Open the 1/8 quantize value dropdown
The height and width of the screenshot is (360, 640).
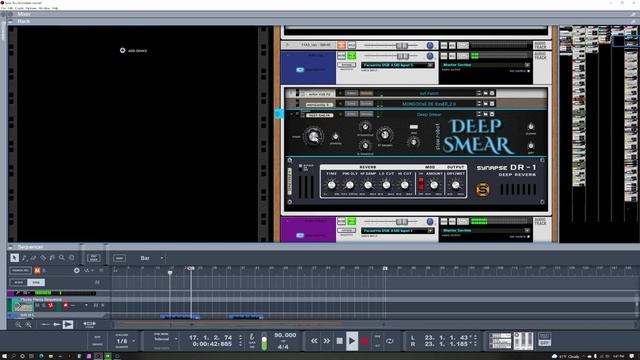pyautogui.click(x=125, y=341)
